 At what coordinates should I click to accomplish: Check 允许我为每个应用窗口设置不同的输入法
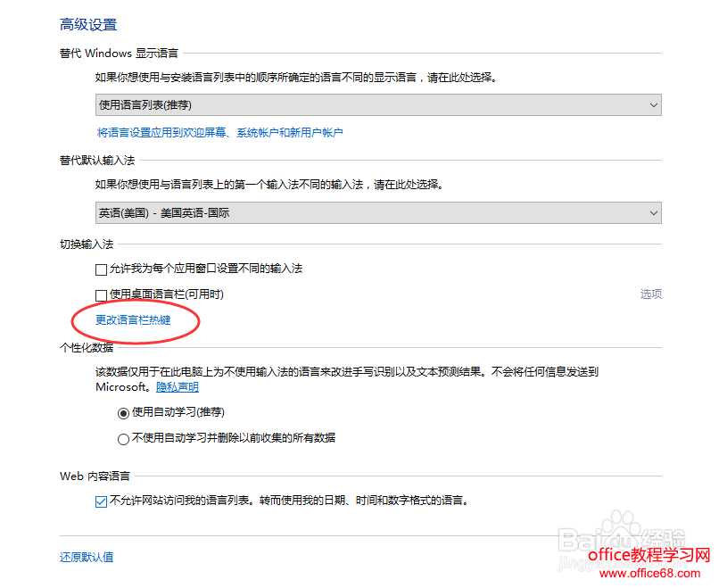click(x=102, y=269)
